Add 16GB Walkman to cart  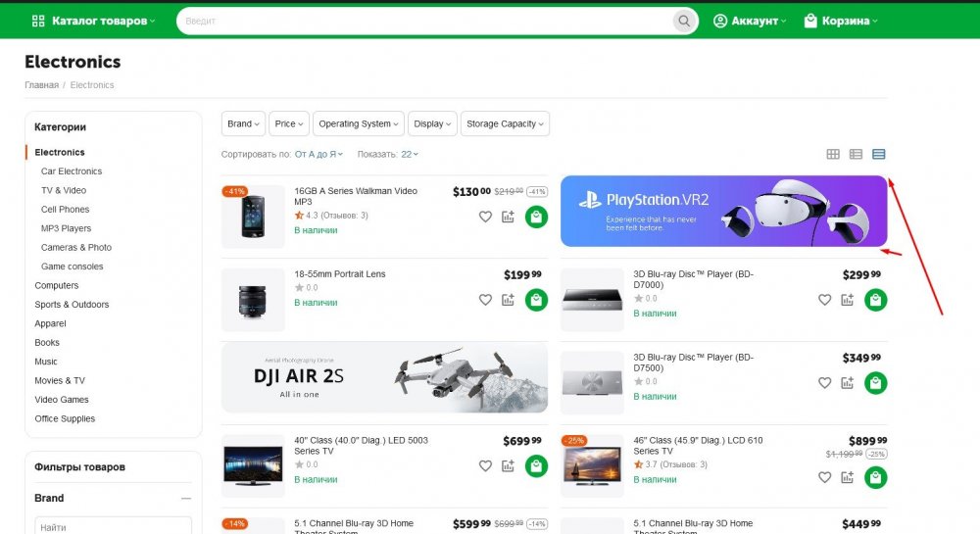pyautogui.click(x=536, y=217)
